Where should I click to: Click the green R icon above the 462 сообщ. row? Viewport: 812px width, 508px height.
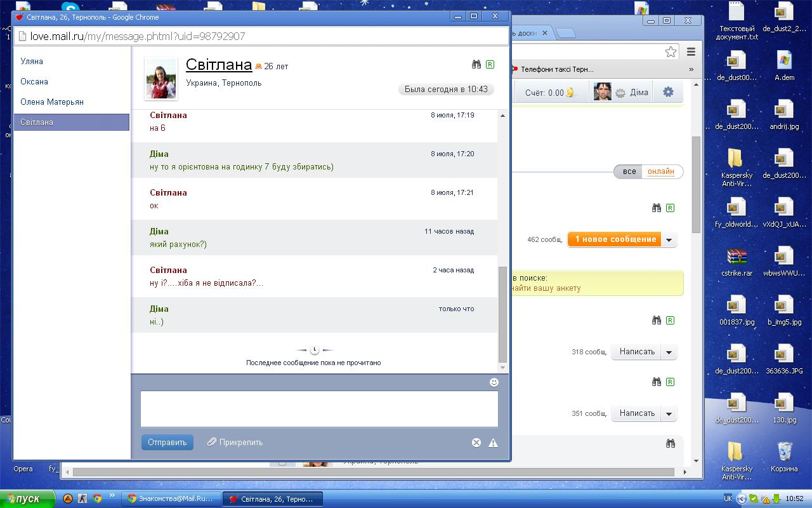tap(670, 208)
